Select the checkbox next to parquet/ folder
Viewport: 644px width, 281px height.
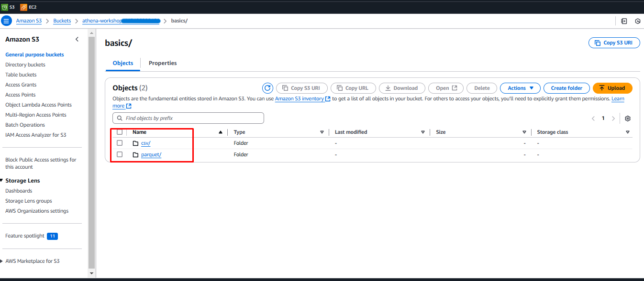120,154
